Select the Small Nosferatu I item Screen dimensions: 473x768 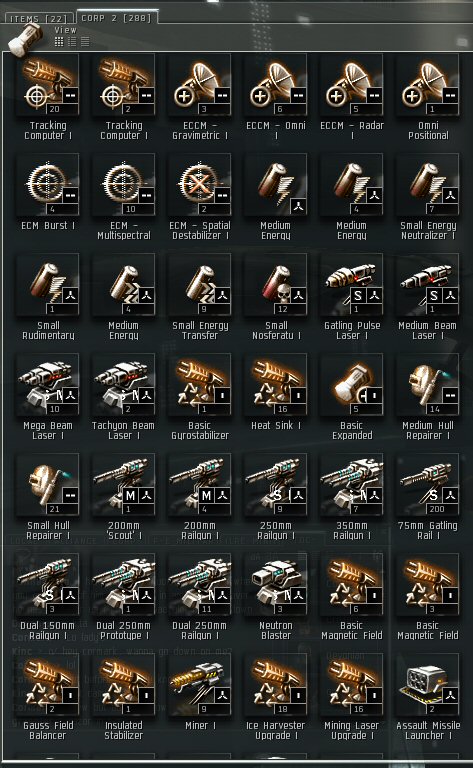tap(276, 285)
